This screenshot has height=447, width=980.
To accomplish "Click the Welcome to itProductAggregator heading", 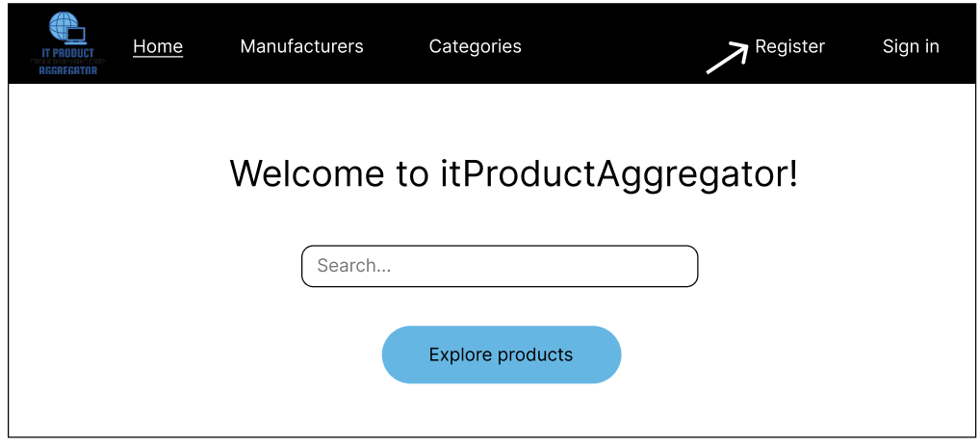I will pyautogui.click(x=513, y=174).
